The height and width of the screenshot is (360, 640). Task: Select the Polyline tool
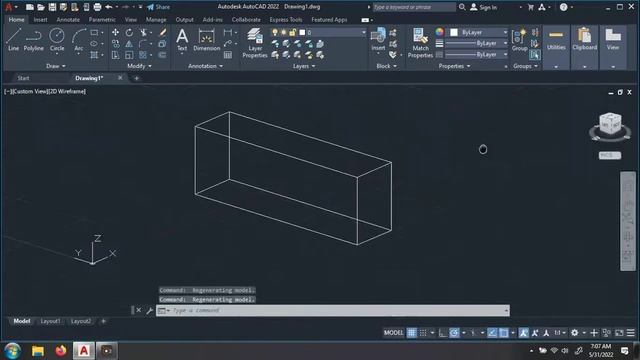[33, 40]
